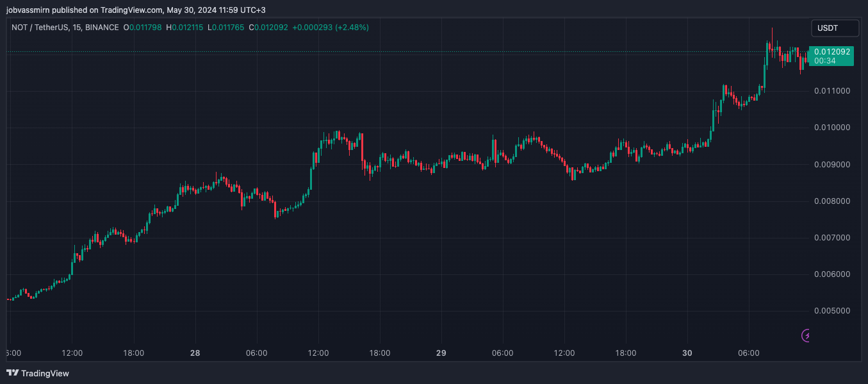Click the TradingView logo in bottom-left corner

[38, 373]
